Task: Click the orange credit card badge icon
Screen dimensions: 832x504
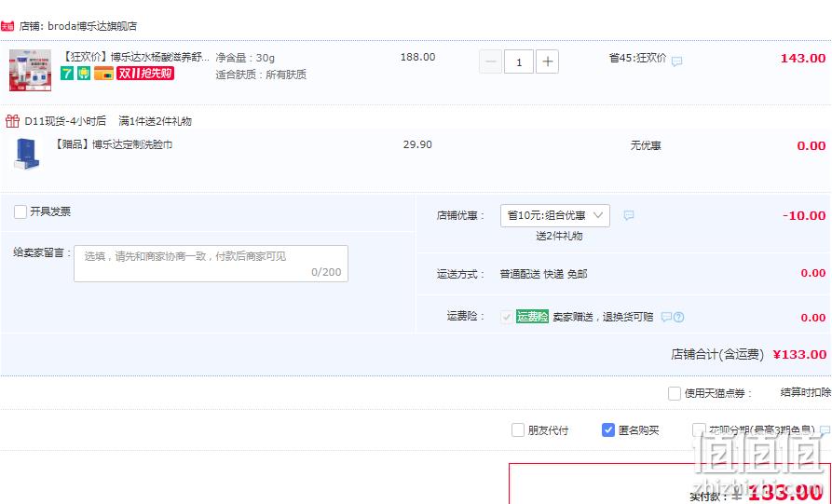Action: [x=103, y=74]
